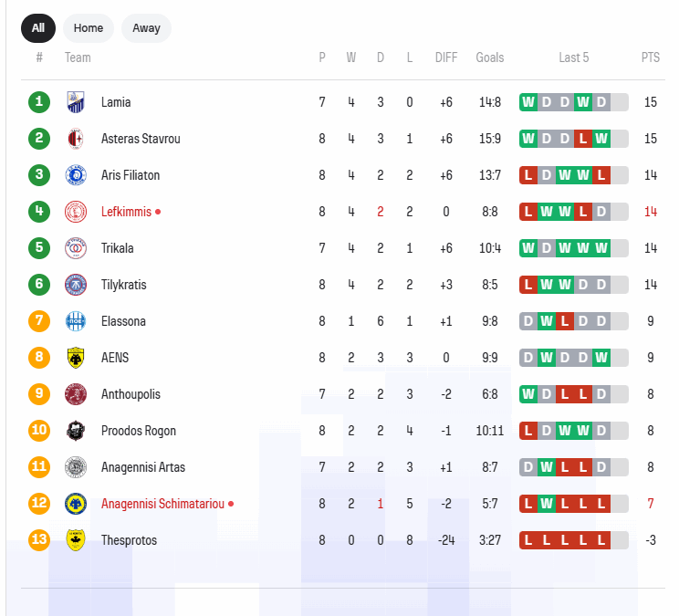Click the Elassona team crest
The width and height of the screenshot is (679, 616).
coord(76,321)
